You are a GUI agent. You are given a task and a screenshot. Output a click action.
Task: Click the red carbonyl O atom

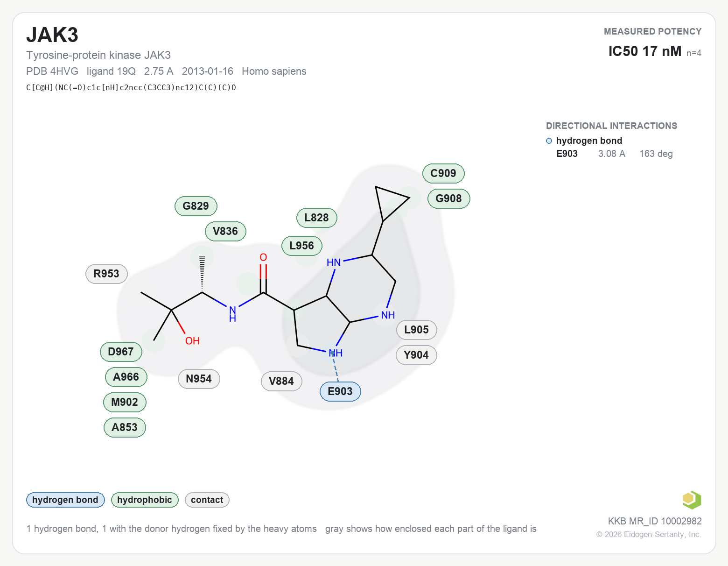263,257
